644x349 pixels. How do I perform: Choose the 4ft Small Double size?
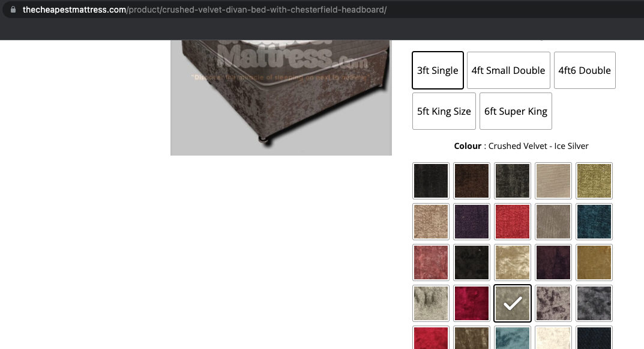coord(508,70)
